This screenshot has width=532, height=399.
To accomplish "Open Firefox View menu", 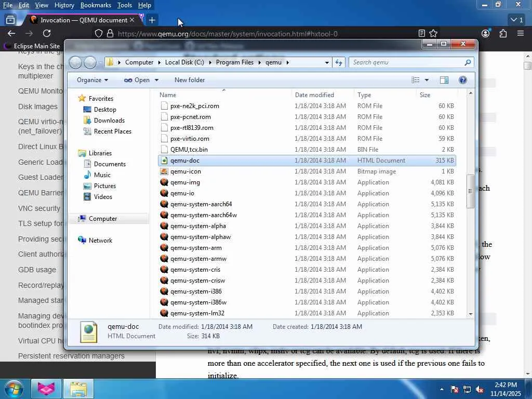I will 42,5.
